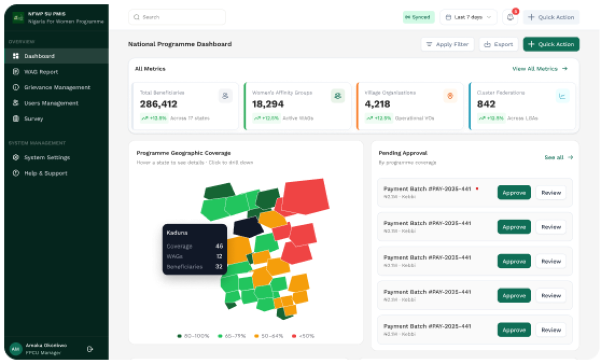Click the WAGs 12 row in the tooltip

pyautogui.click(x=195, y=256)
